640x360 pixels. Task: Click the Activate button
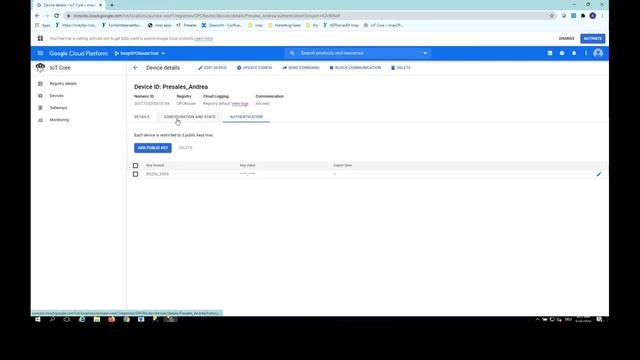pos(593,38)
